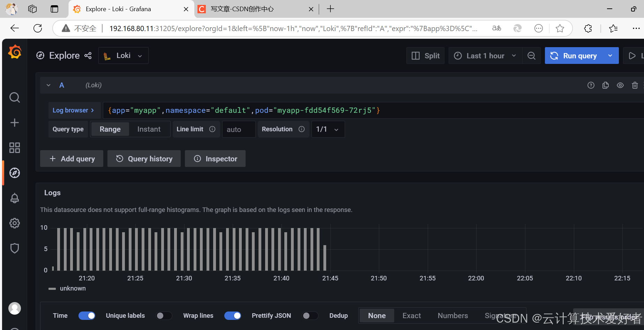The image size is (644, 330).
Task: Open the Last 1 hour time picker
Action: click(485, 56)
